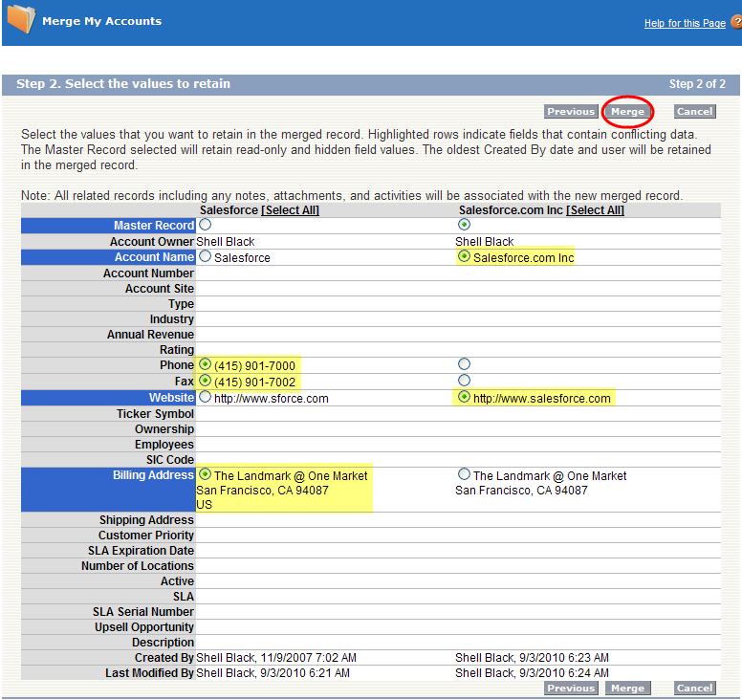
Task: Click the bottom Merge button
Action: pyautogui.click(x=627, y=689)
